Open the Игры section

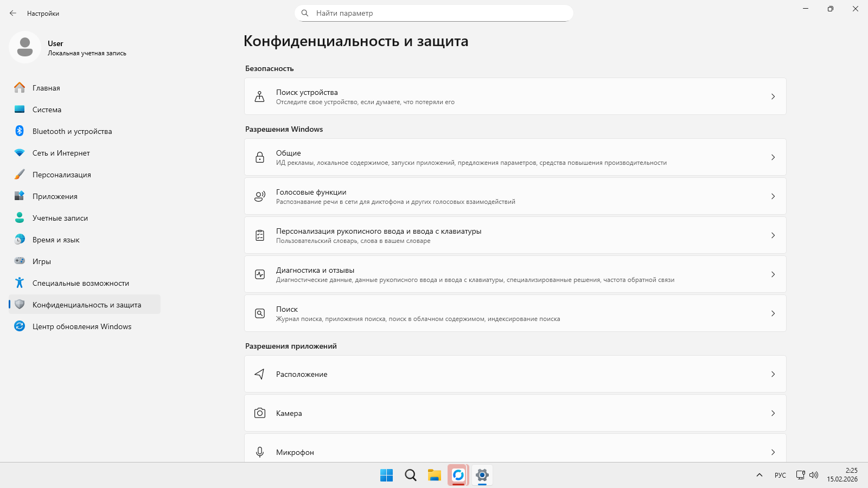[85, 261]
